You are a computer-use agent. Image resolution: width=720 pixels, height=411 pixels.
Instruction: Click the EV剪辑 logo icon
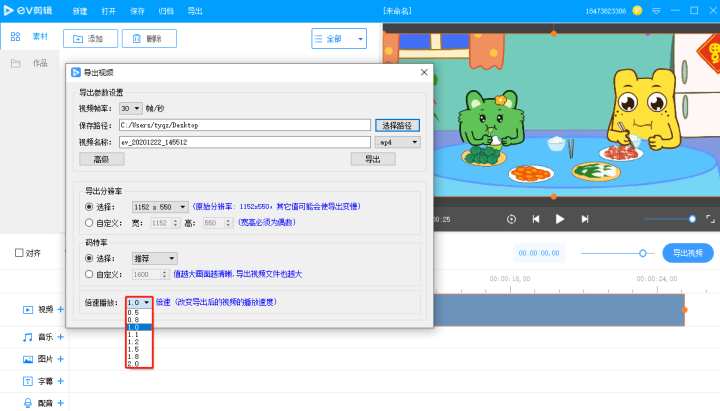pyautogui.click(x=9, y=10)
